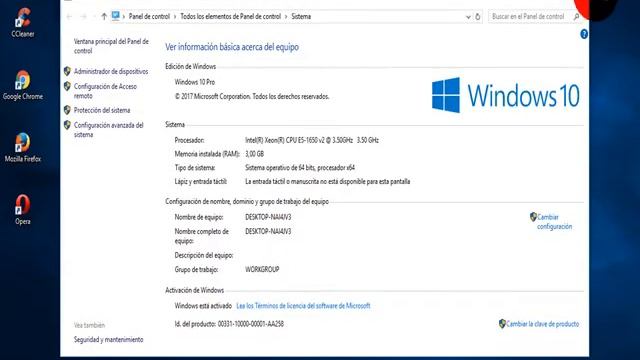Open Configuración avanzada del sistema
The width and height of the screenshot is (640, 360).
[x=109, y=130]
